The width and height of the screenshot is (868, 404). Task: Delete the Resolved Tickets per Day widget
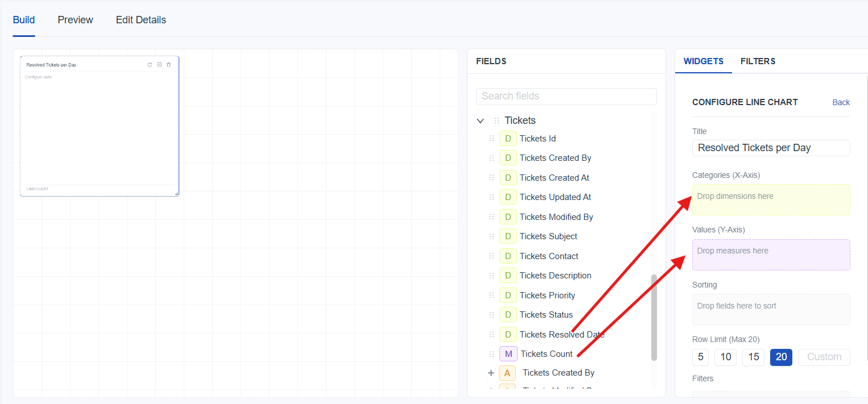click(x=168, y=65)
